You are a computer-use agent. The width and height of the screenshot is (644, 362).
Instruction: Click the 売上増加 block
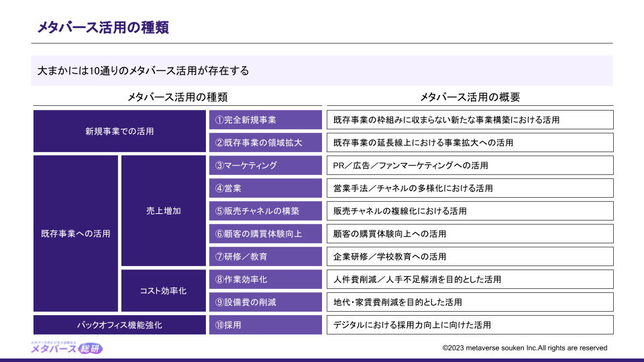[x=163, y=211]
